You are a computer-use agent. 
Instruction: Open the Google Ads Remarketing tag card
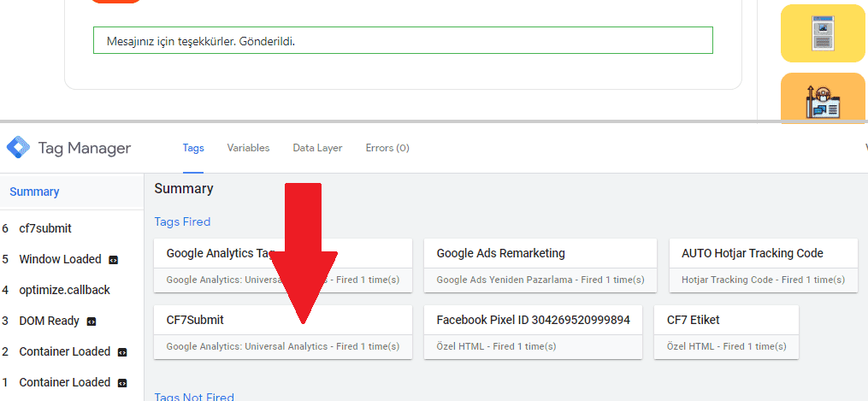pyautogui.click(x=540, y=265)
